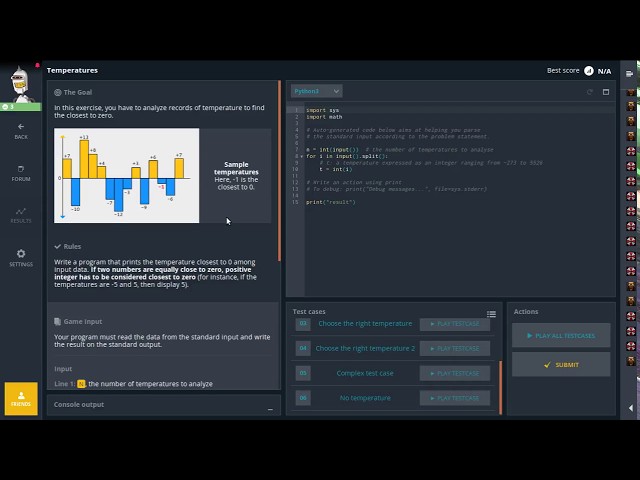
Task: Open the FORUM section
Action: (x=21, y=173)
